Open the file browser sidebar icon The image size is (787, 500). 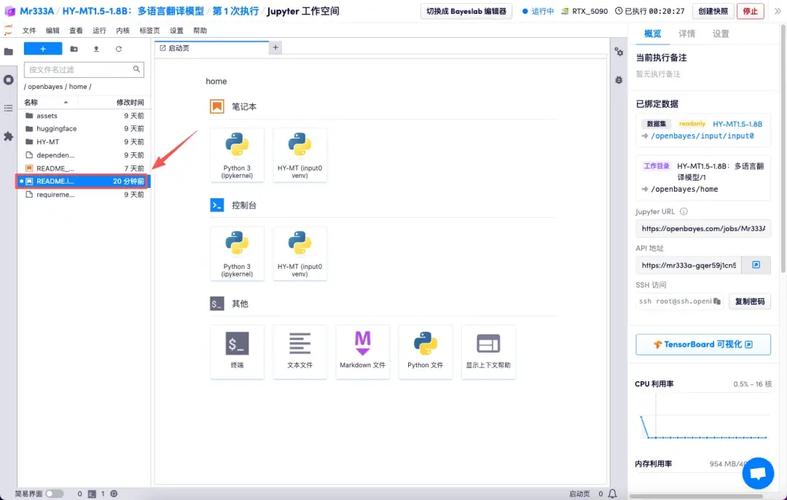[x=9, y=52]
